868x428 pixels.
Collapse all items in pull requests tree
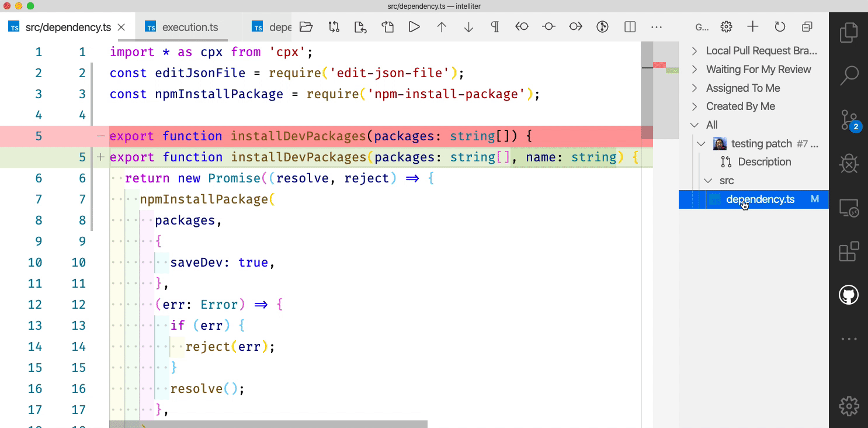(x=807, y=27)
